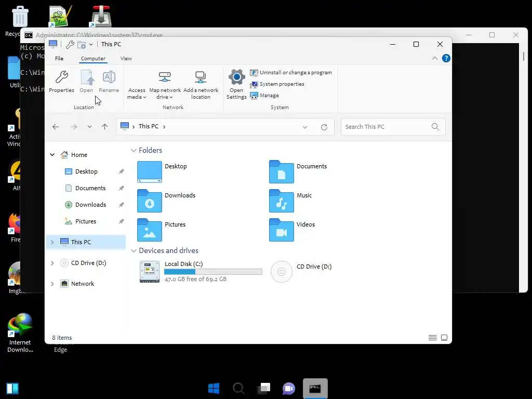Click the Local Disk (C:) usage bar
The height and width of the screenshot is (399, 532).
(213, 272)
